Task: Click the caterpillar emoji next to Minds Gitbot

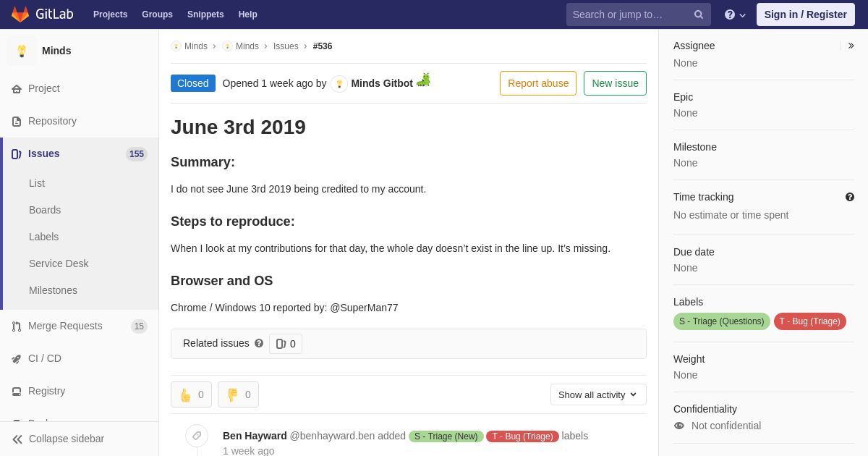Action: coord(423,80)
